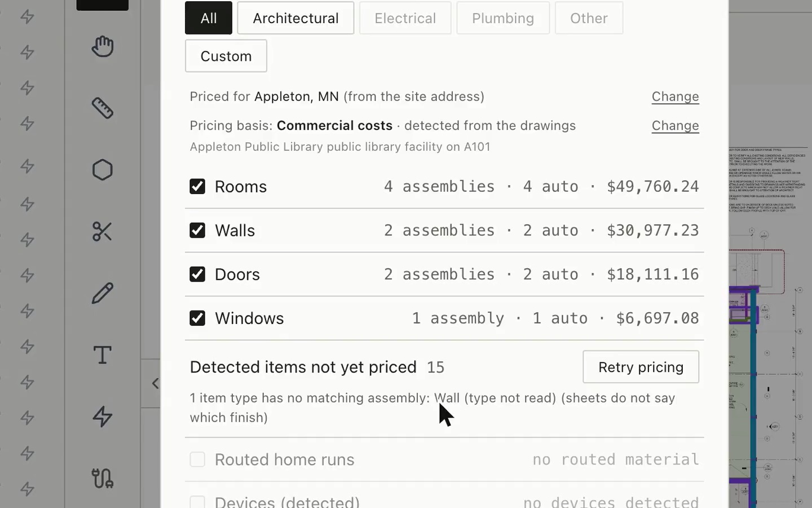Select the Scissors cut tool
The height and width of the screenshot is (508, 812).
(x=102, y=231)
